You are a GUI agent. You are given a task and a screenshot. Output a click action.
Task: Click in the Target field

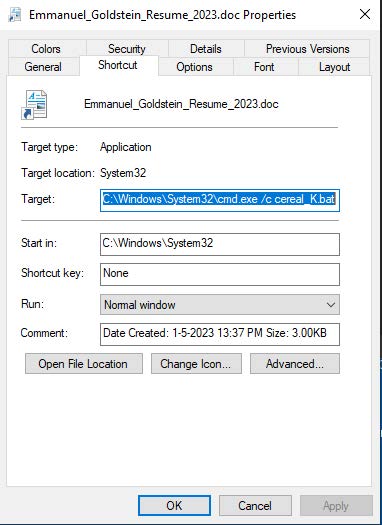tap(220, 200)
